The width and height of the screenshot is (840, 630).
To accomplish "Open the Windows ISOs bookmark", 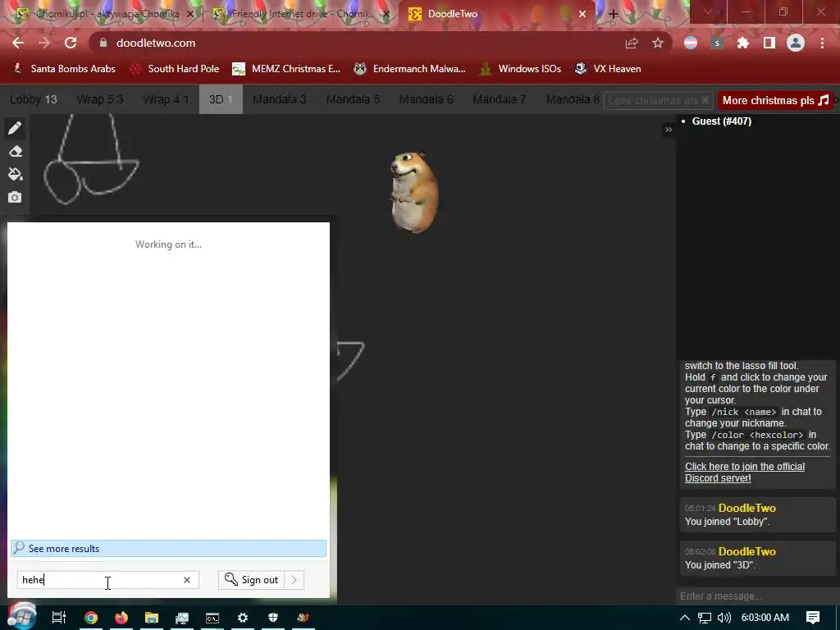I will (520, 69).
